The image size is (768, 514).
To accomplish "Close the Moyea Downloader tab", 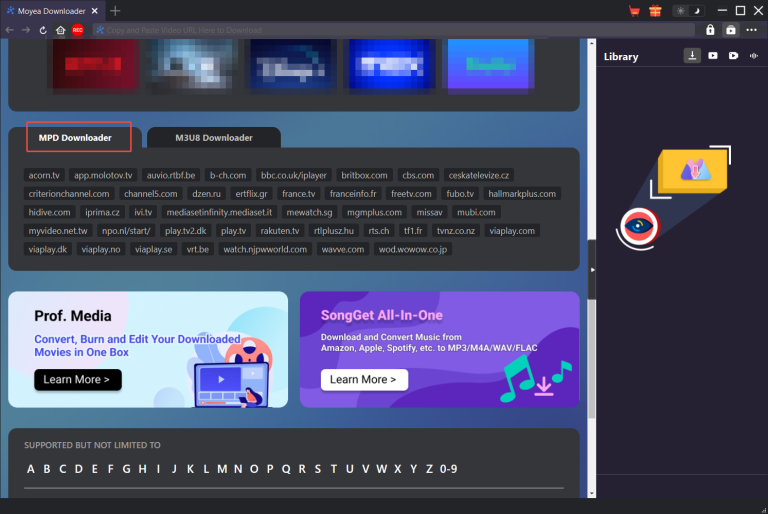I will click(95, 11).
